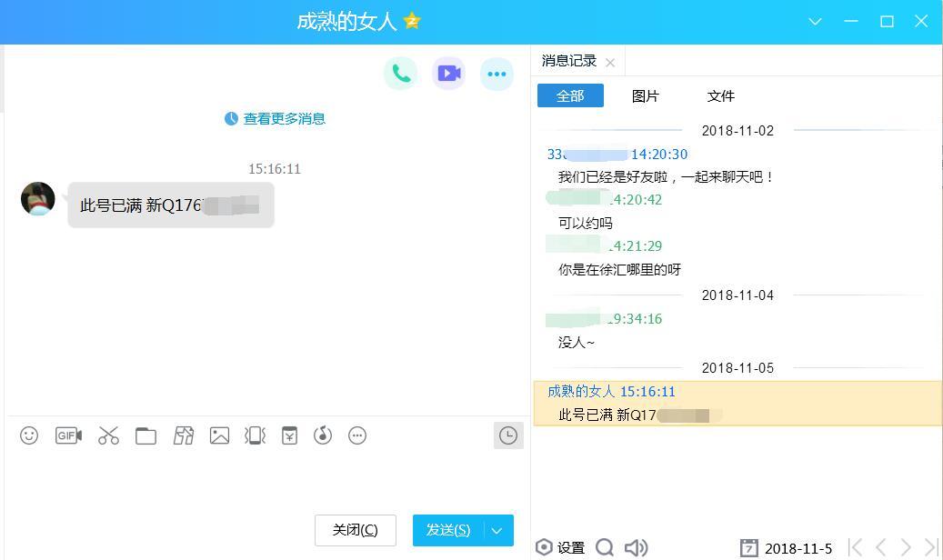
Task: Open the send file folder icon
Action: [146, 435]
